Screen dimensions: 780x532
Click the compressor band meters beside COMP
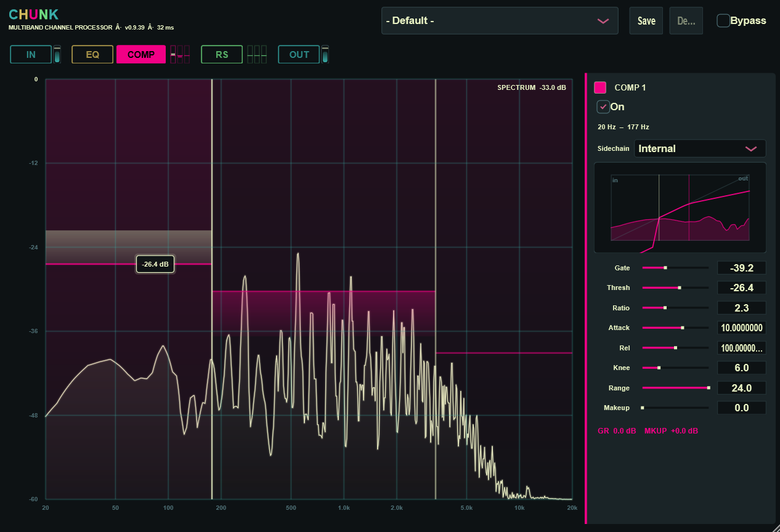tap(180, 54)
